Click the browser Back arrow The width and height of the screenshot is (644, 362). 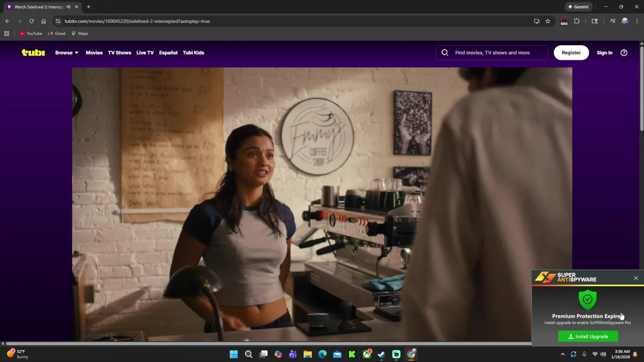[7, 21]
